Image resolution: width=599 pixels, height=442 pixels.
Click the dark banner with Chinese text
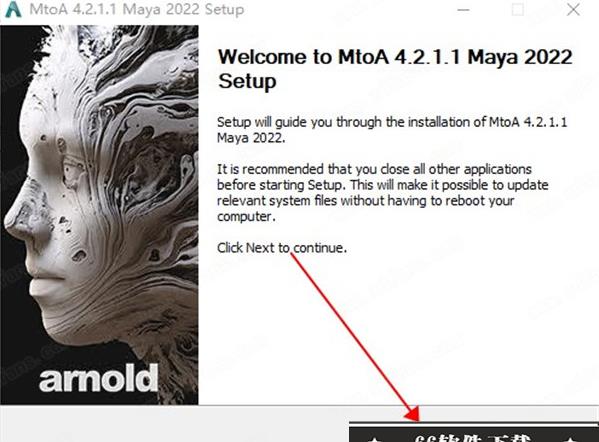[x=474, y=432]
